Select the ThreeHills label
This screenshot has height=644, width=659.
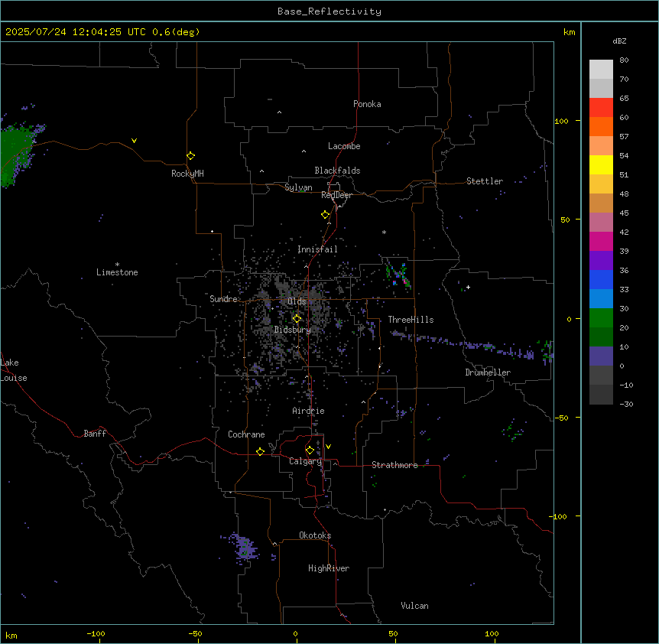pyautogui.click(x=411, y=320)
